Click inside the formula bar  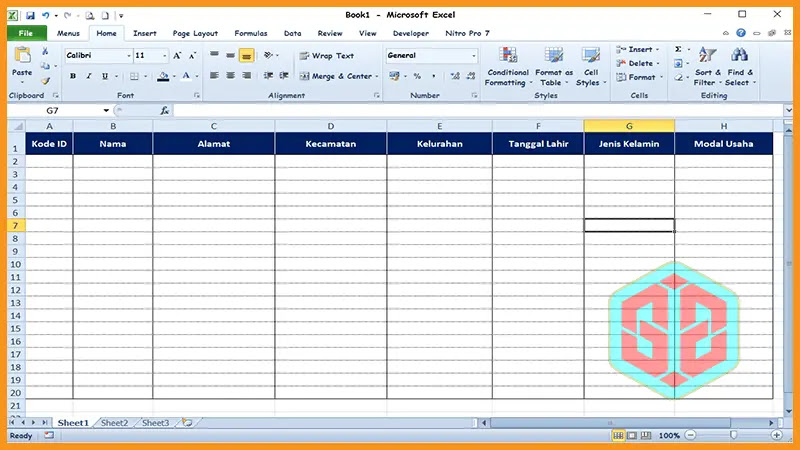[479, 110]
